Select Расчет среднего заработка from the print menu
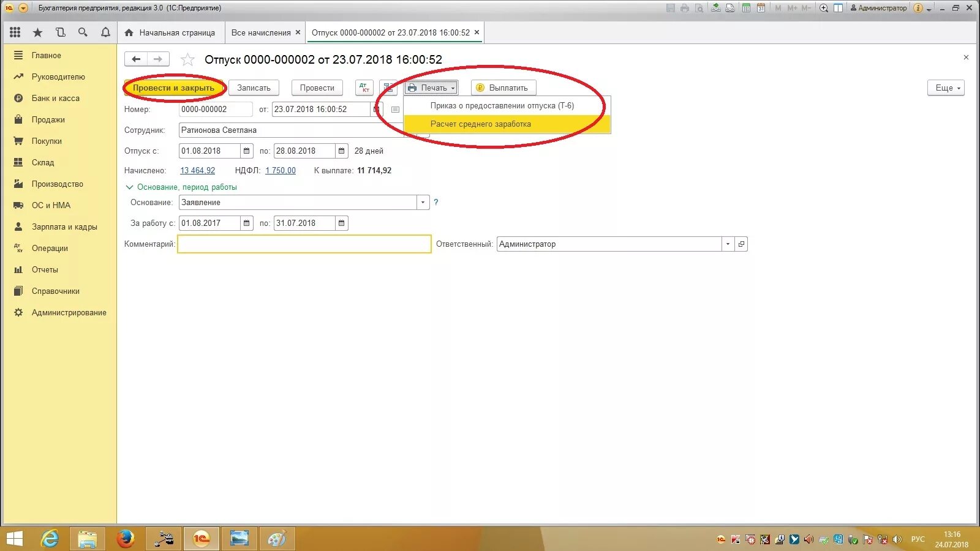The width and height of the screenshot is (980, 551). pyautogui.click(x=507, y=124)
